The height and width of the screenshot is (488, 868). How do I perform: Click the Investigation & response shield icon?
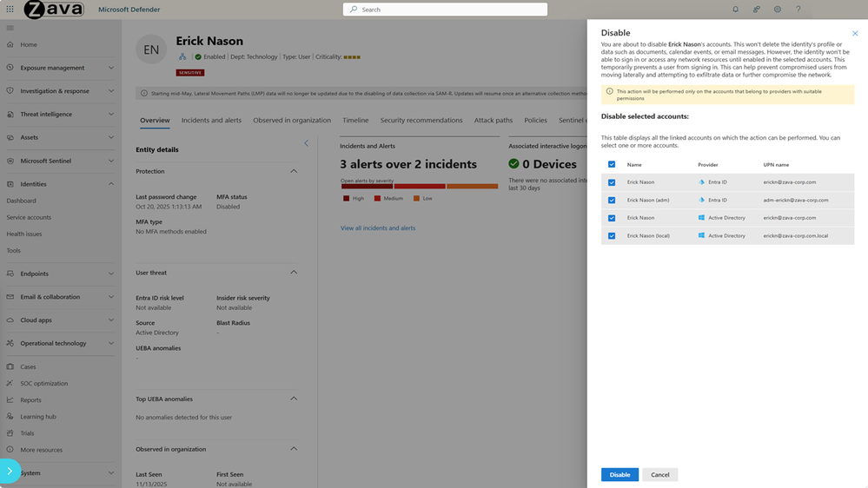click(10, 90)
